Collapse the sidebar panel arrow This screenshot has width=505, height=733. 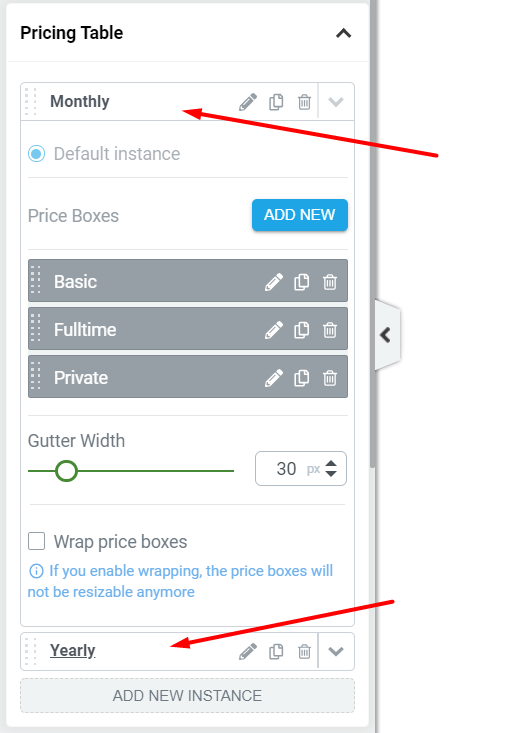(387, 335)
